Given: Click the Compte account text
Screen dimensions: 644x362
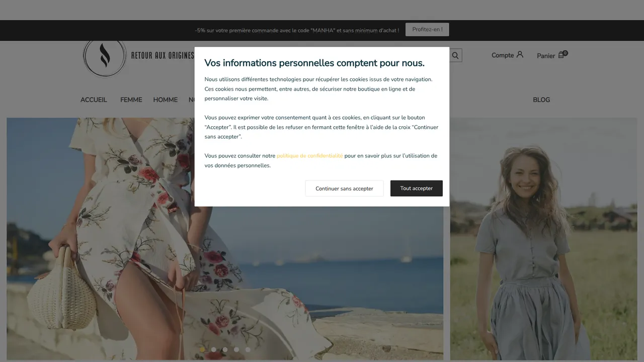Looking at the screenshot, I should (503, 55).
